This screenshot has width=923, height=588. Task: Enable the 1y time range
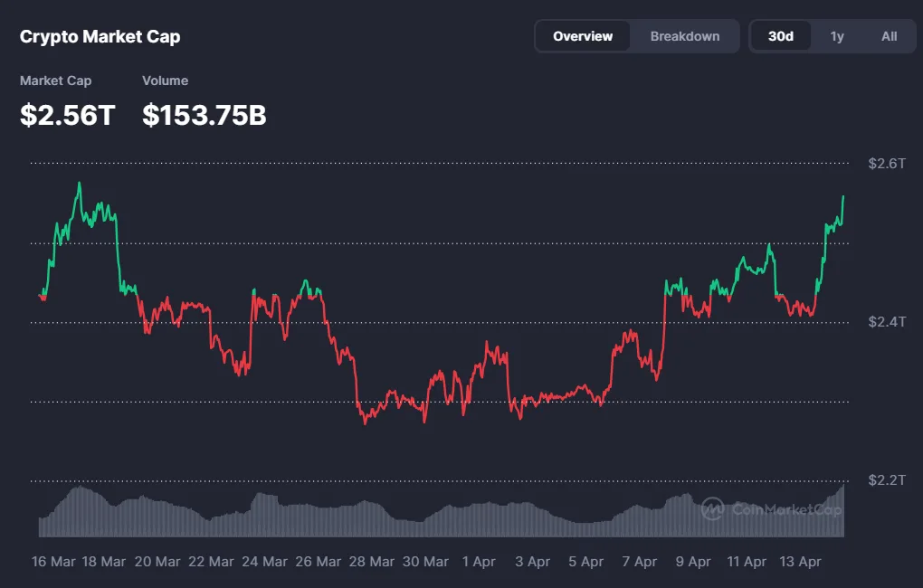coord(836,36)
